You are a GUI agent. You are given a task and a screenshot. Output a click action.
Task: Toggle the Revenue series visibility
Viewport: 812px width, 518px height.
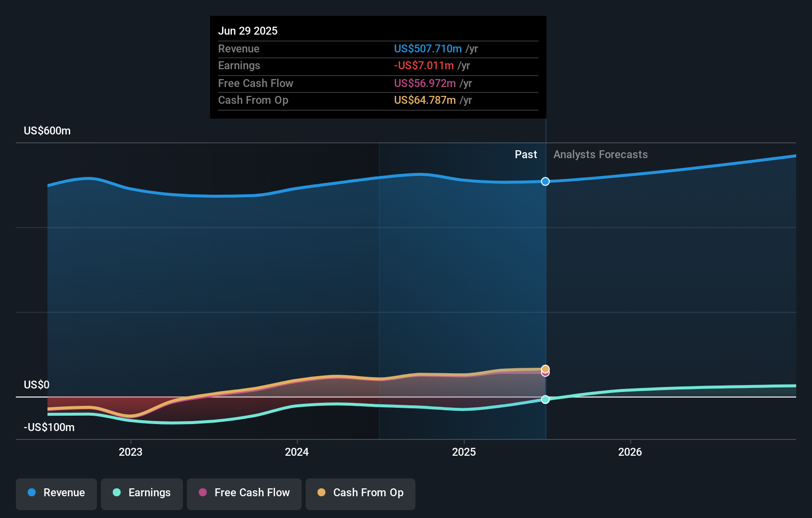(56, 493)
